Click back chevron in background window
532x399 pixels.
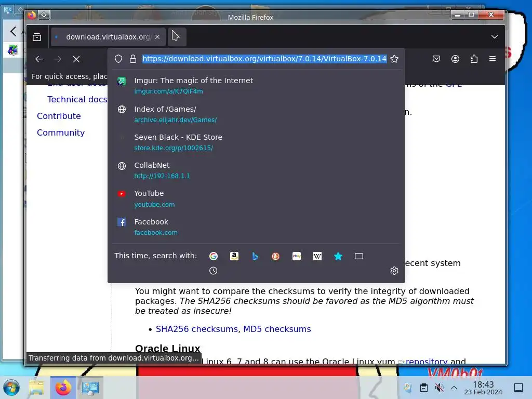coord(13,32)
